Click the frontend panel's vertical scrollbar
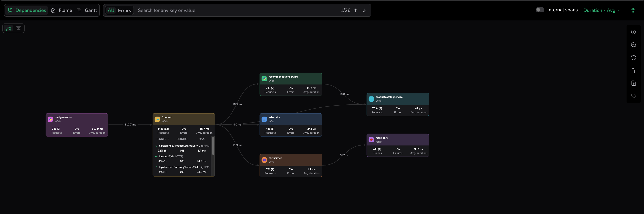 tap(213, 146)
